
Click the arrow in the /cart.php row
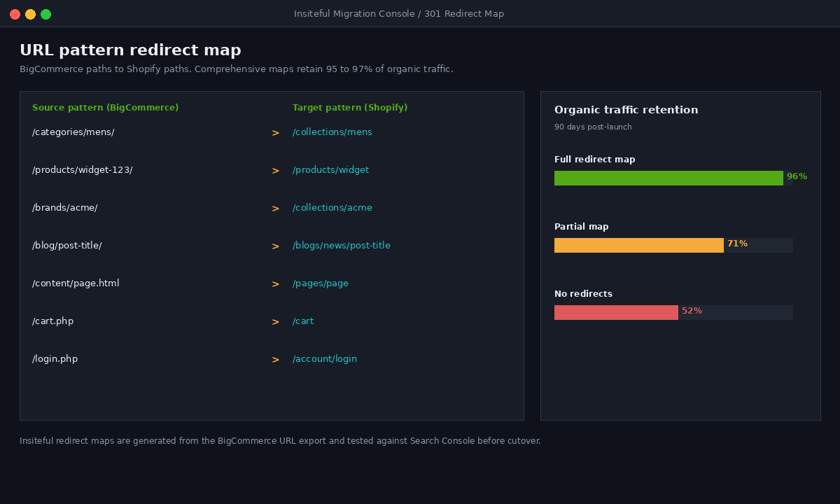pyautogui.click(x=276, y=322)
